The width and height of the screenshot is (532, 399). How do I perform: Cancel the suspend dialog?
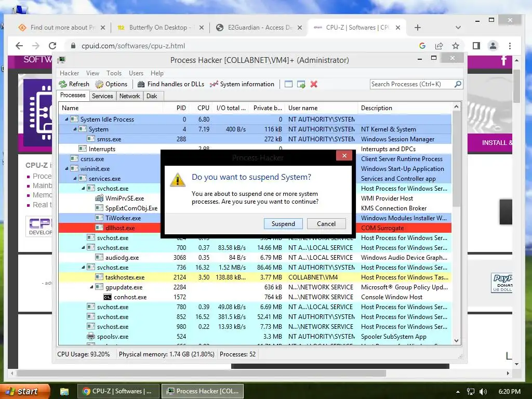326,223
